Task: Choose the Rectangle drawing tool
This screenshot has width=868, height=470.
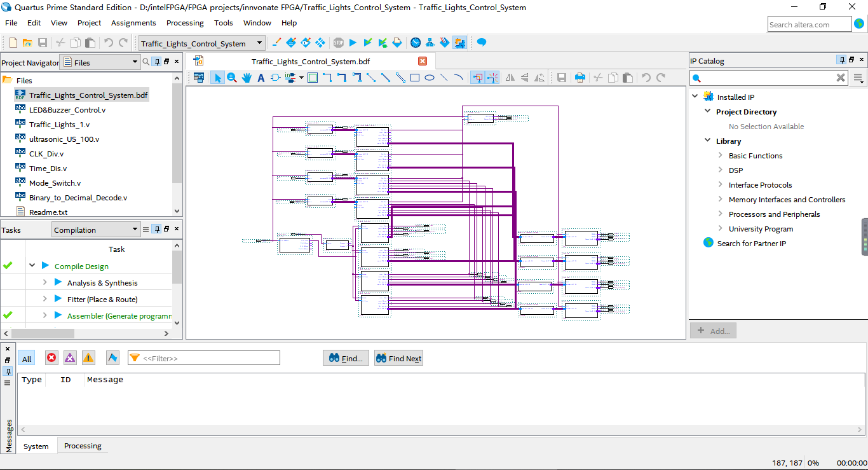Action: (x=415, y=78)
